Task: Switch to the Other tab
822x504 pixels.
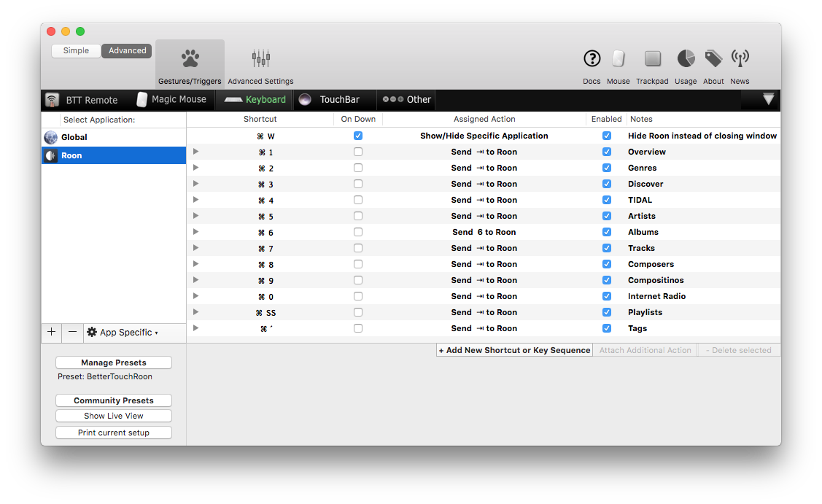Action: click(x=407, y=99)
